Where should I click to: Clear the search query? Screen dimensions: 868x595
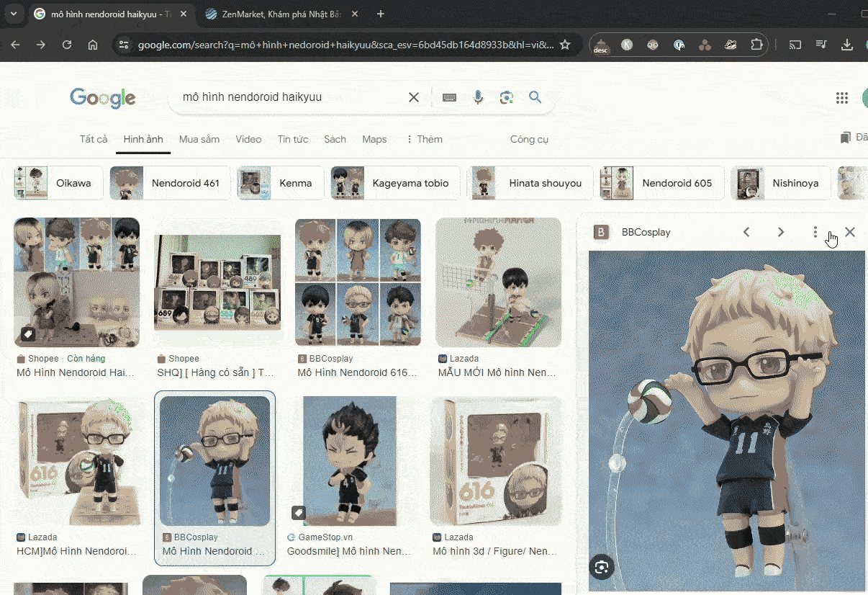(x=414, y=97)
